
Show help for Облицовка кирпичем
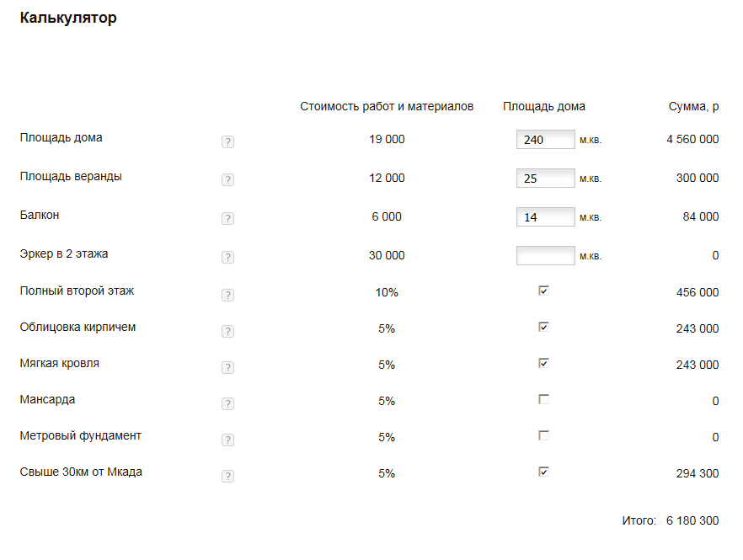pos(227,331)
